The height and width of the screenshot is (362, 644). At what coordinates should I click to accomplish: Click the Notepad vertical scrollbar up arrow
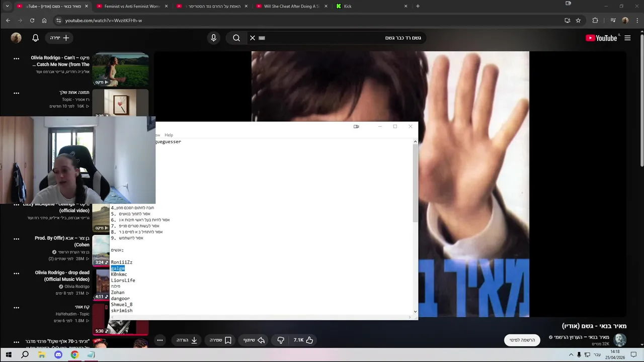click(x=415, y=142)
